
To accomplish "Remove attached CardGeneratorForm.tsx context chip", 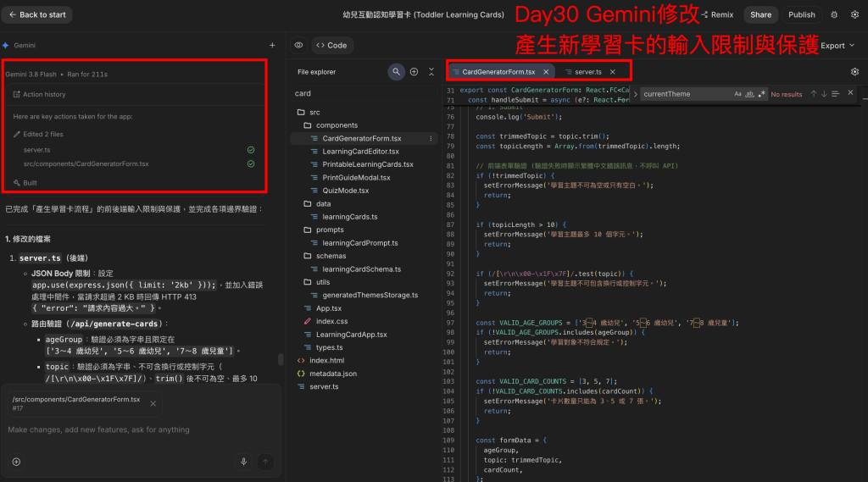I will pos(153,403).
